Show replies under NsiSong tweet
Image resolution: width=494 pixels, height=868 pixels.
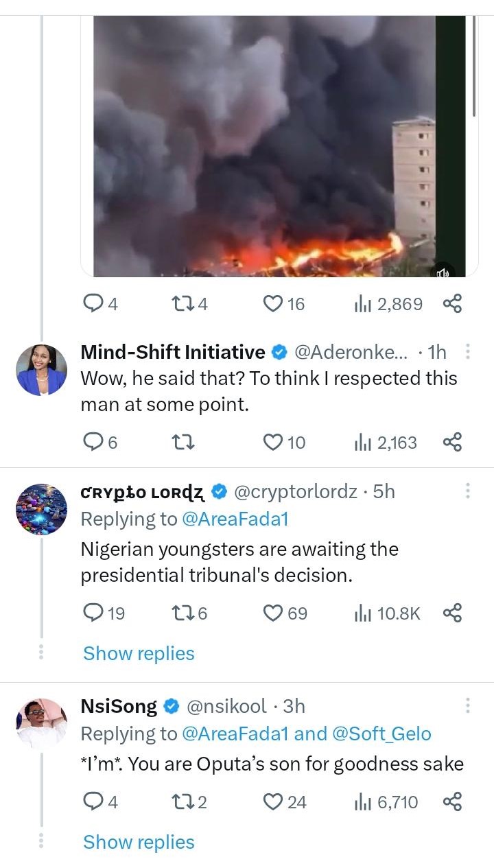139,842
